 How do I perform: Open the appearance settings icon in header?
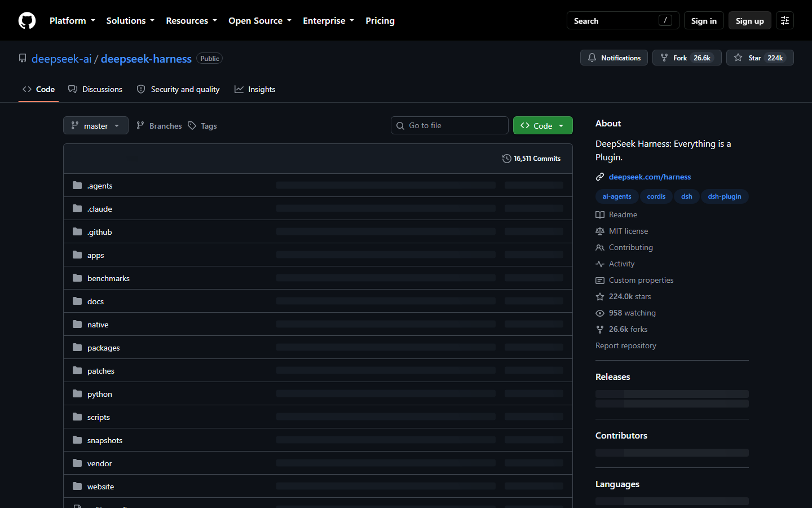click(785, 21)
